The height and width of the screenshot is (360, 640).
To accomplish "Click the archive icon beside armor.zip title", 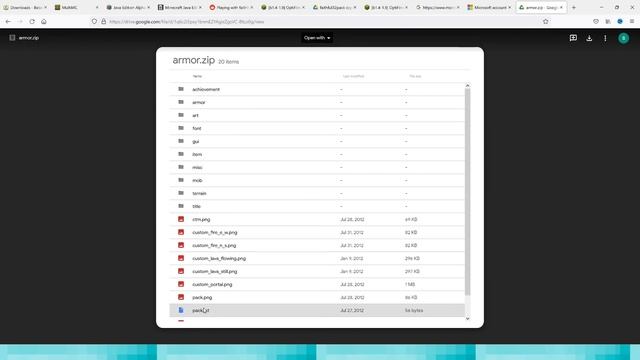I will coord(12,38).
